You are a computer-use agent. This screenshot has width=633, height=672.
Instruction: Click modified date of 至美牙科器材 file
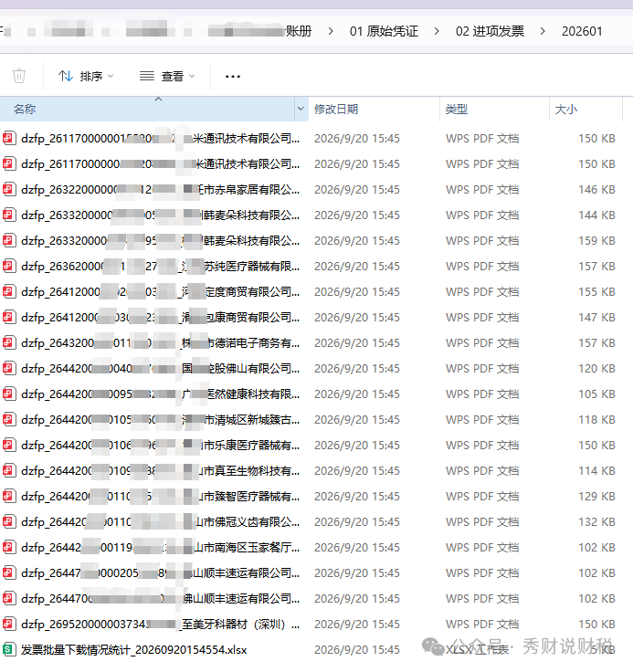click(357, 624)
